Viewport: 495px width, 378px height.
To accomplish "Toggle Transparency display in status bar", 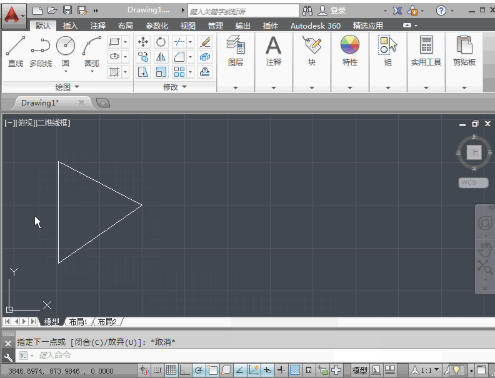I will [x=295, y=370].
